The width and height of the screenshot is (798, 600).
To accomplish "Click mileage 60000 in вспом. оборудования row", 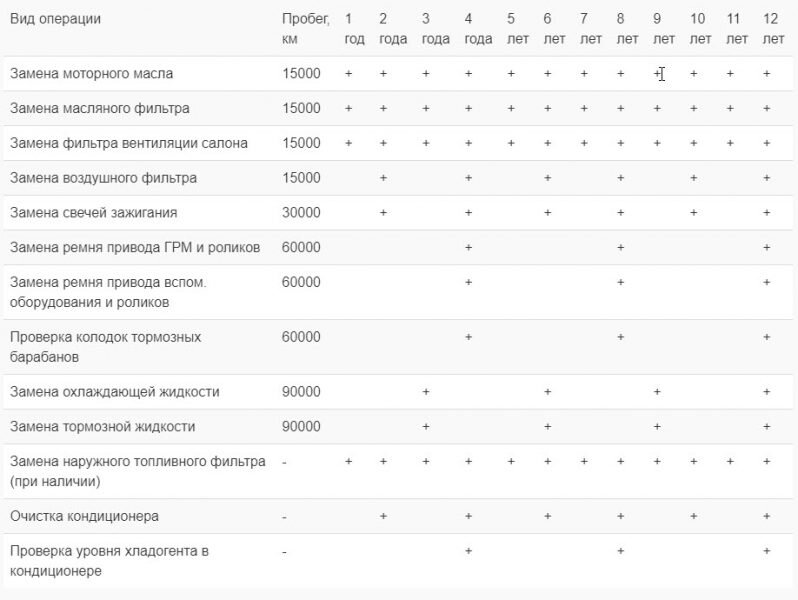I will tap(301, 282).
